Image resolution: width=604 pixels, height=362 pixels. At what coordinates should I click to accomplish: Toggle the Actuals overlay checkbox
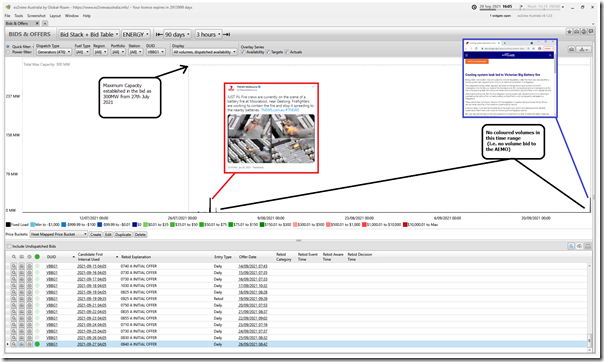click(x=287, y=52)
